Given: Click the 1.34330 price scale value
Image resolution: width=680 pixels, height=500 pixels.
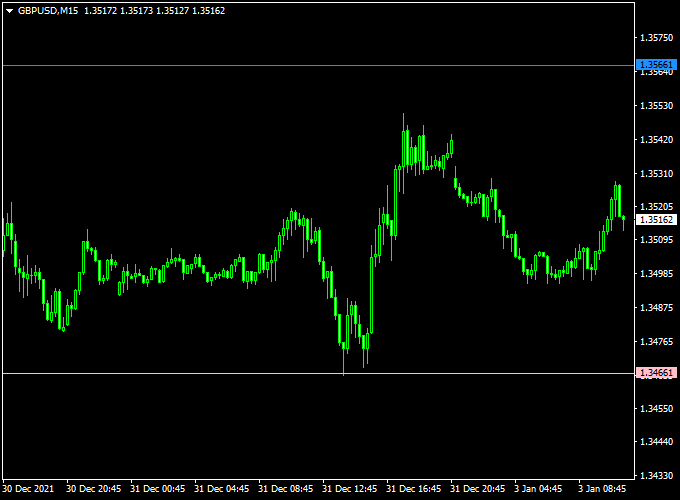Looking at the screenshot, I should tap(656, 475).
